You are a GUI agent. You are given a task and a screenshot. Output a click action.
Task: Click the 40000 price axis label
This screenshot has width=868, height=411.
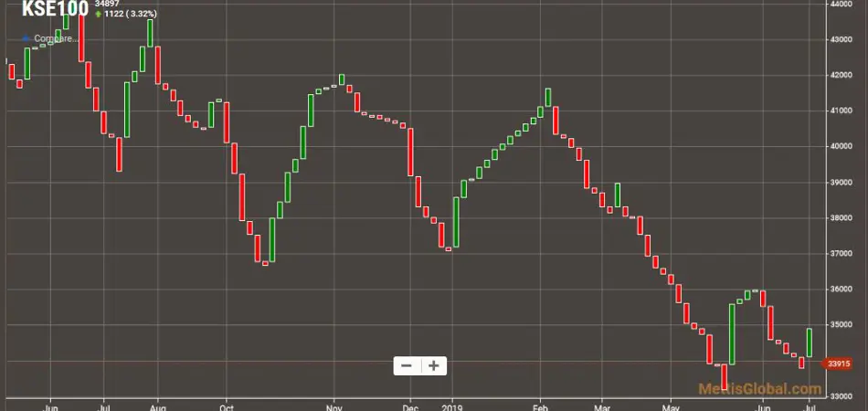point(840,146)
